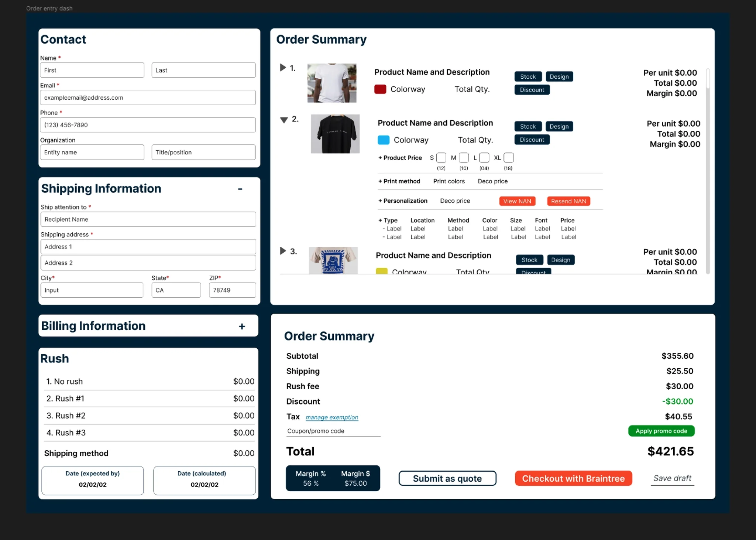Open the manage exemption link

332,417
